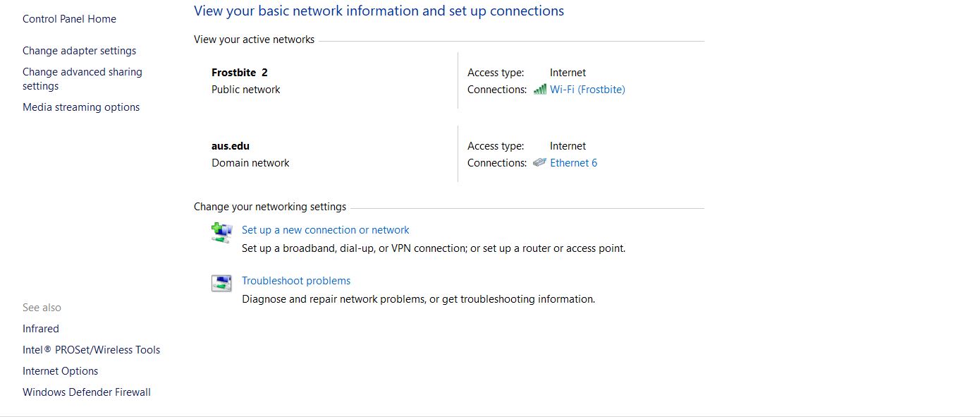Viewport: 980px width, 417px height.
Task: Open Windows Defender Firewall
Action: point(87,392)
